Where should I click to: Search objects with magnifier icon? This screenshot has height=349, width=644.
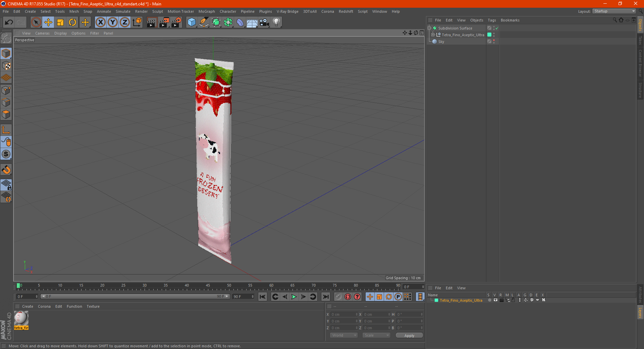coord(614,20)
